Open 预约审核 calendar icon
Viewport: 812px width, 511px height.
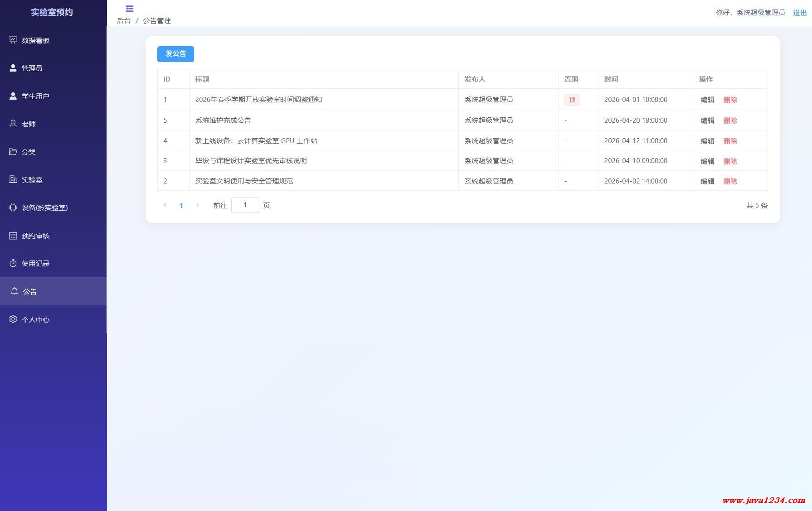[x=13, y=236]
